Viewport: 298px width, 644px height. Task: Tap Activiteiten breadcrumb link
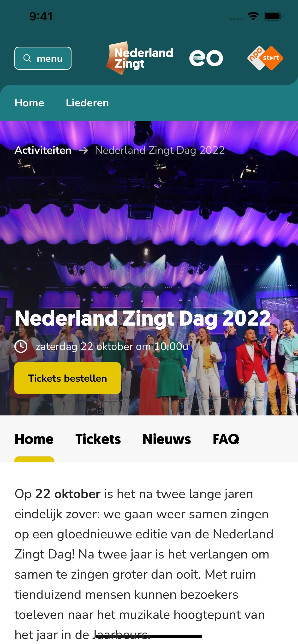[43, 150]
